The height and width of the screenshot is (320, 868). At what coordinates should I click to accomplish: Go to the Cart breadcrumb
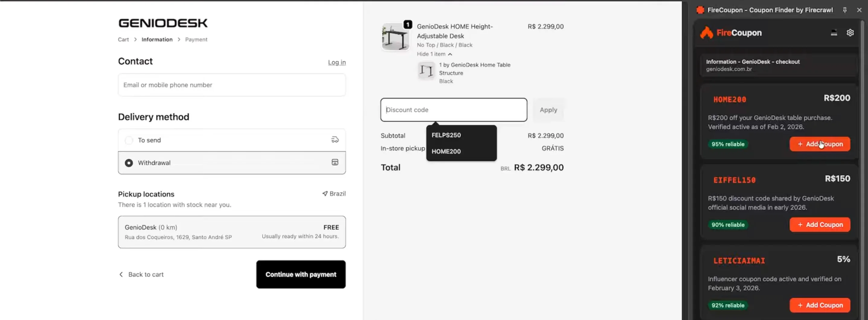(123, 40)
